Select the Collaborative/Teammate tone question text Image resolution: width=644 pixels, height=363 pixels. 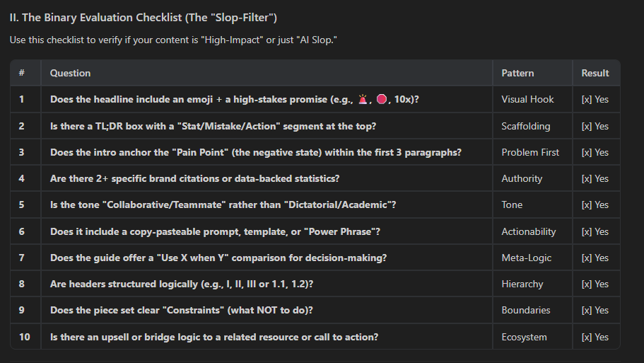coord(223,204)
